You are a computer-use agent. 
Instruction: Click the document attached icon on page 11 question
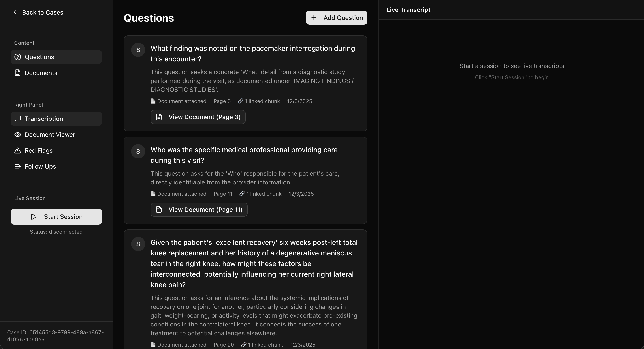tap(153, 194)
